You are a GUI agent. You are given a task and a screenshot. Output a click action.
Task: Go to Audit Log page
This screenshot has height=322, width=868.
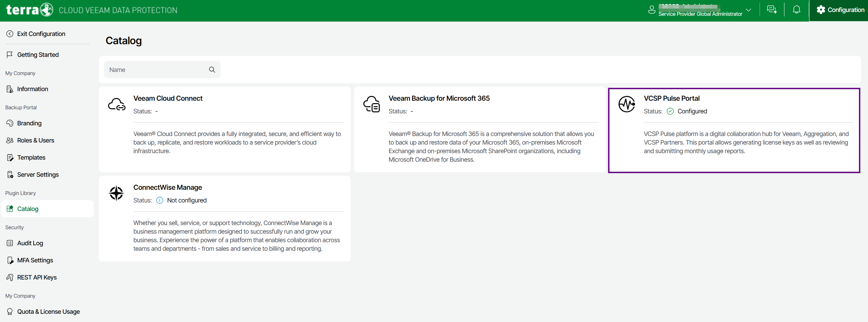click(x=30, y=243)
